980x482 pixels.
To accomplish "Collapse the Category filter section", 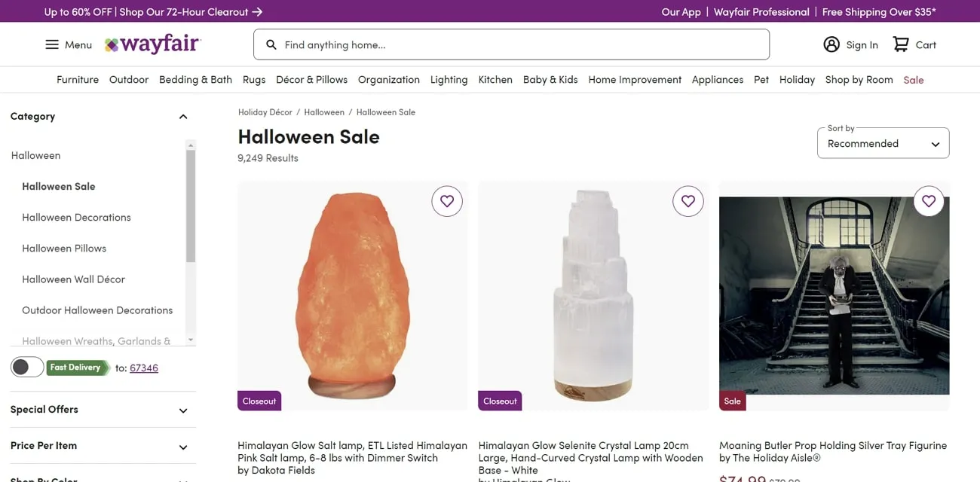I will pos(182,117).
